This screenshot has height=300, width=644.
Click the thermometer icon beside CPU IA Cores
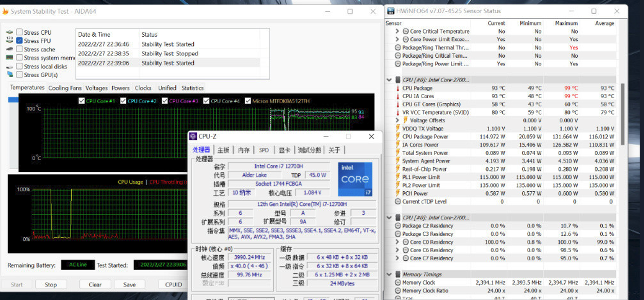397,96
